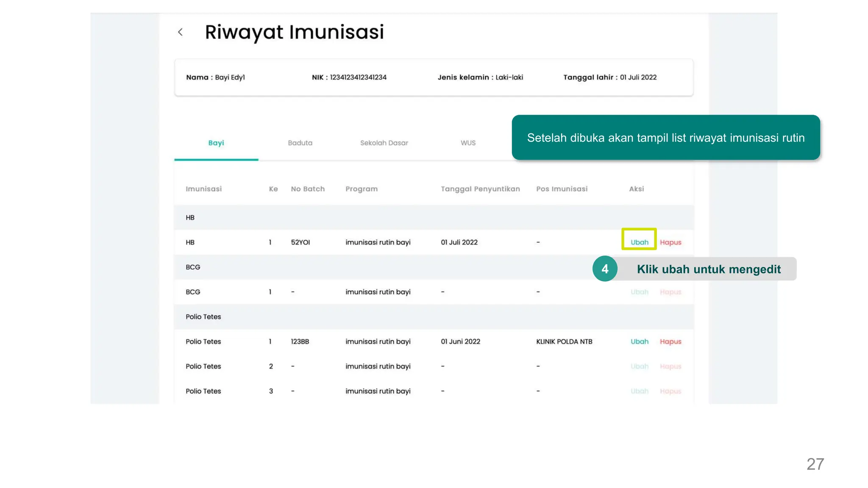The height and width of the screenshot is (488, 868).
Task: Switch to the WUS tab
Action: (468, 143)
